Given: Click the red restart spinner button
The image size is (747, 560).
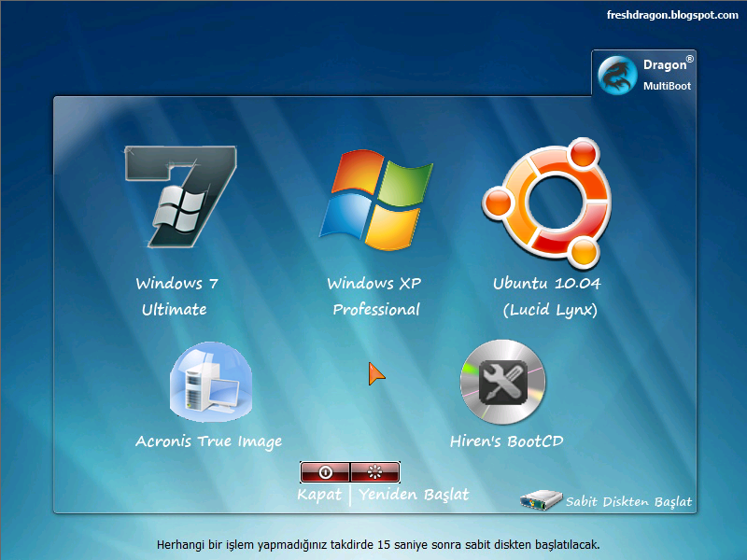Looking at the screenshot, I should pyautogui.click(x=375, y=472).
